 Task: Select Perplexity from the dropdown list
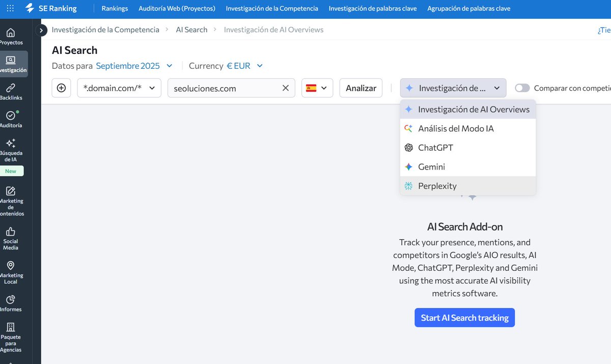coord(468,186)
